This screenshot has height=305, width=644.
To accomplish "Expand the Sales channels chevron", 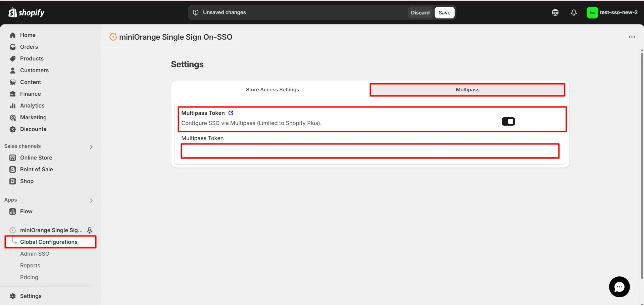I will coord(91,146).
